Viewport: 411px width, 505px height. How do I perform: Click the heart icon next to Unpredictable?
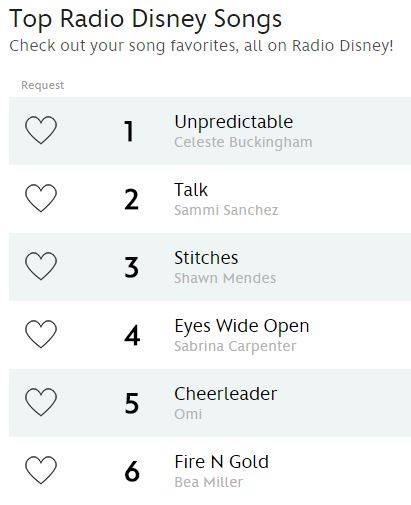click(41, 130)
